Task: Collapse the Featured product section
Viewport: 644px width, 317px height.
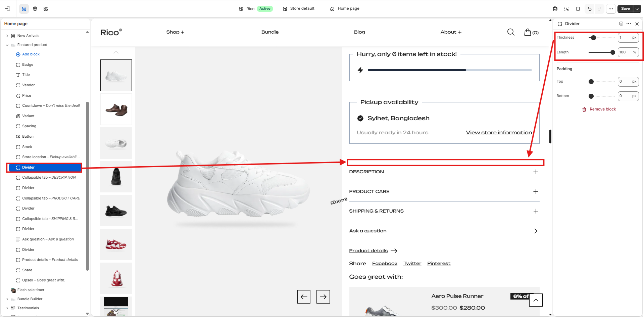Action: [x=7, y=45]
